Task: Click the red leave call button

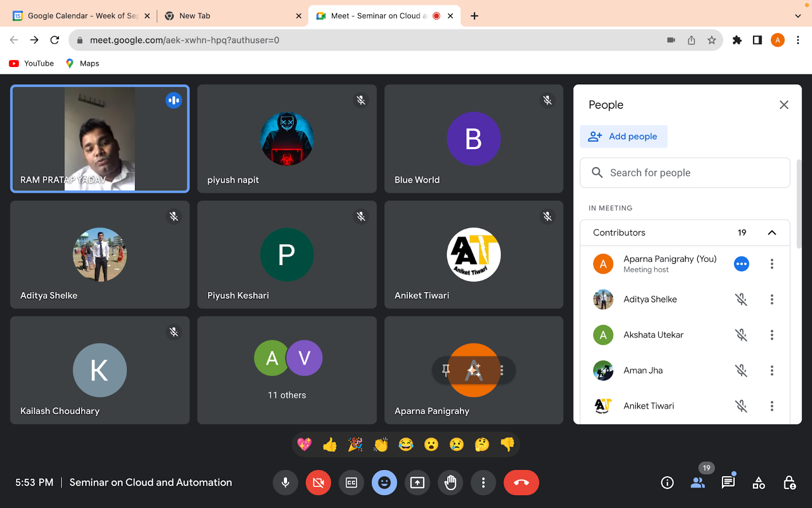Action: 521,483
